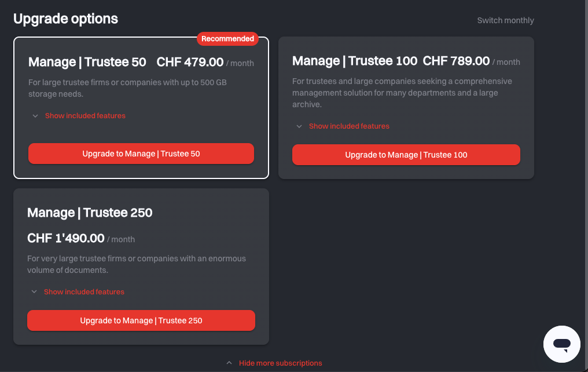Click the Manage | Trustee 50 plan title

87,62
